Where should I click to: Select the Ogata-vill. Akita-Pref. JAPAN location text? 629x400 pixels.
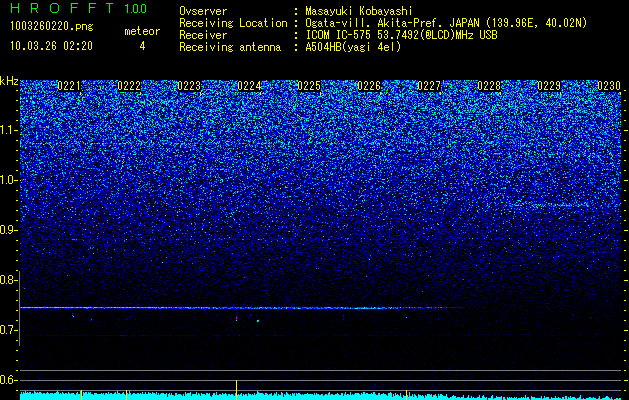[x=448, y=23]
